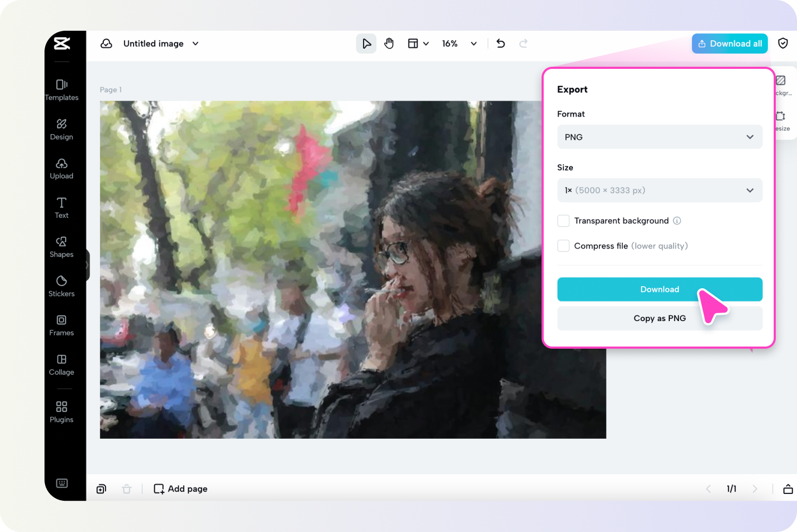Go to the next page
This screenshot has width=797, height=532.
(x=755, y=489)
